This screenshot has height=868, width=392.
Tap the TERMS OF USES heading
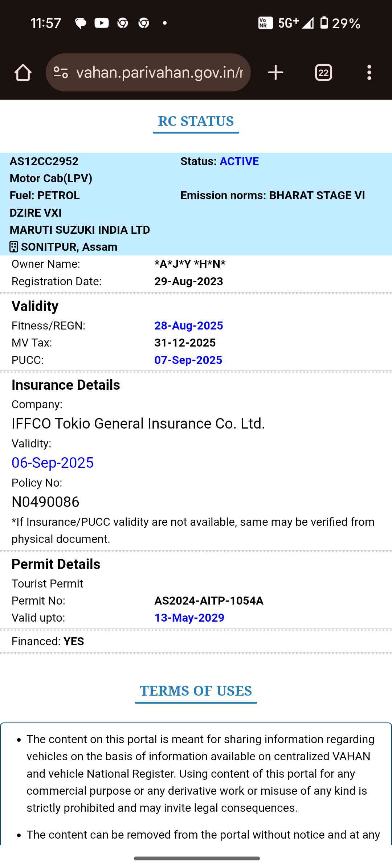[196, 691]
